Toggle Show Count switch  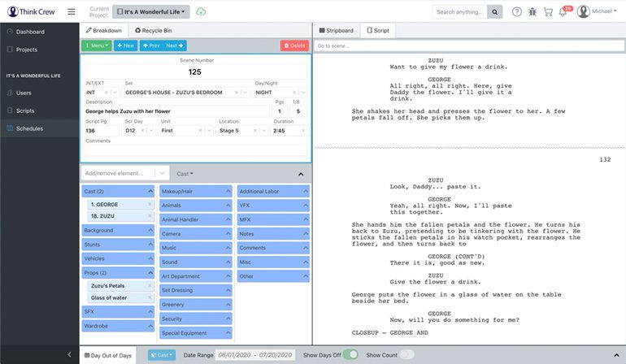point(406,354)
